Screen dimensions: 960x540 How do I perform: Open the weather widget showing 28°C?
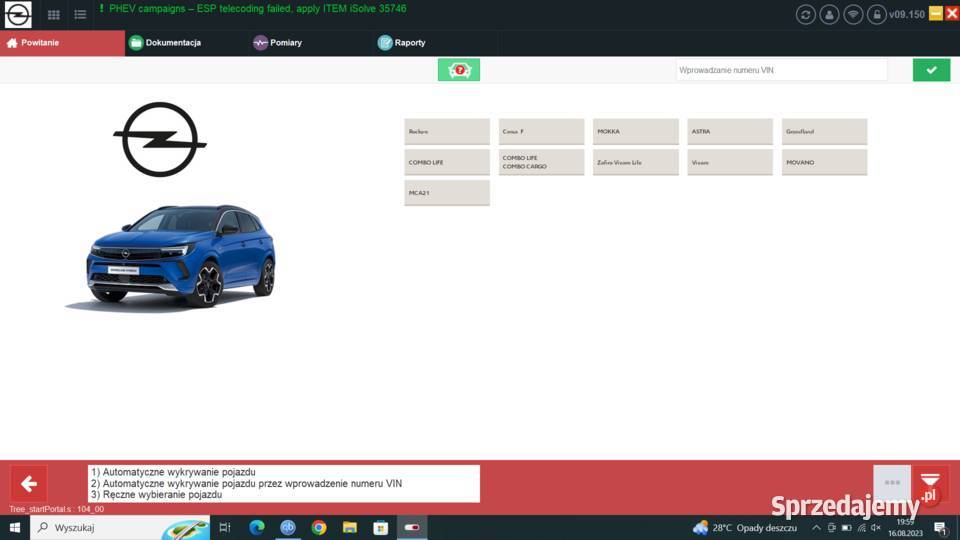coord(744,528)
